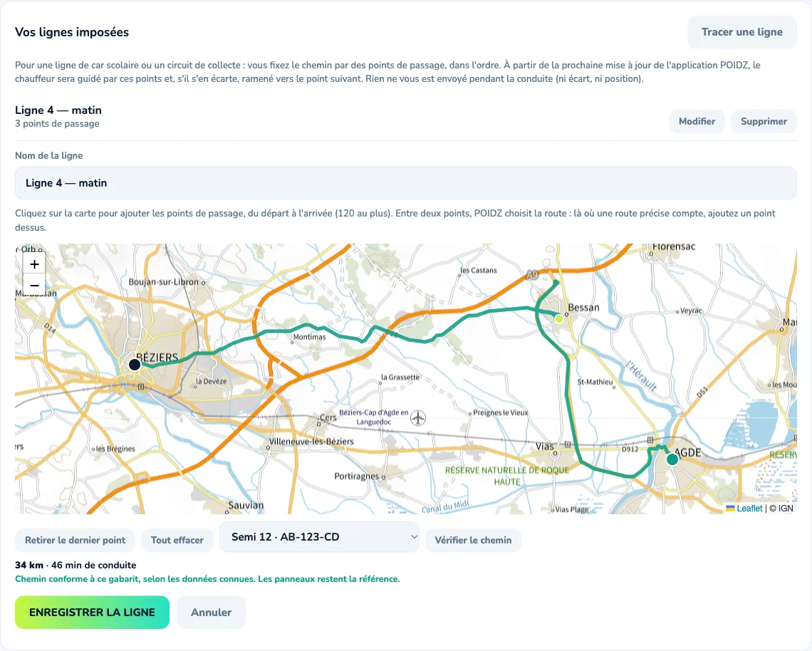Click the Villeneuve-lès-Béziers map label
Viewport: 812px width, 651px height.
coord(311,442)
